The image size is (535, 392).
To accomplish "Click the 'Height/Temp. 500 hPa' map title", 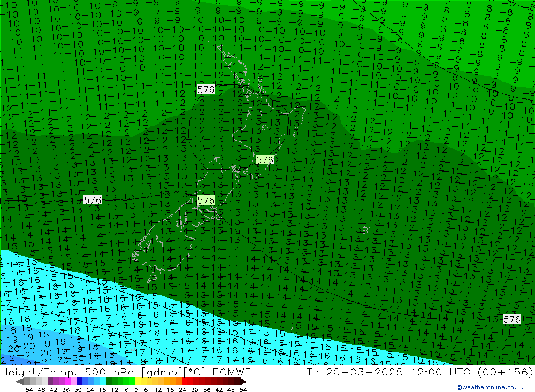I will [68, 372].
